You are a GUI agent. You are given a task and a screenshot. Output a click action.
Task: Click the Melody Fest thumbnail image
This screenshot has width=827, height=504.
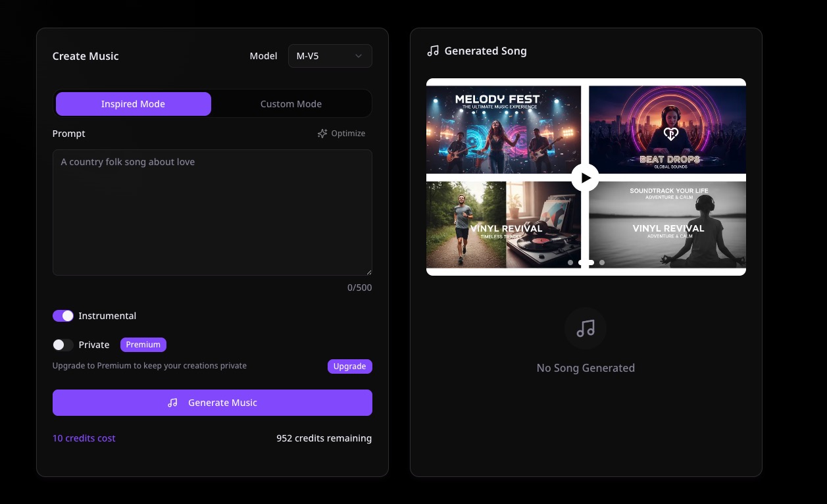click(x=503, y=130)
